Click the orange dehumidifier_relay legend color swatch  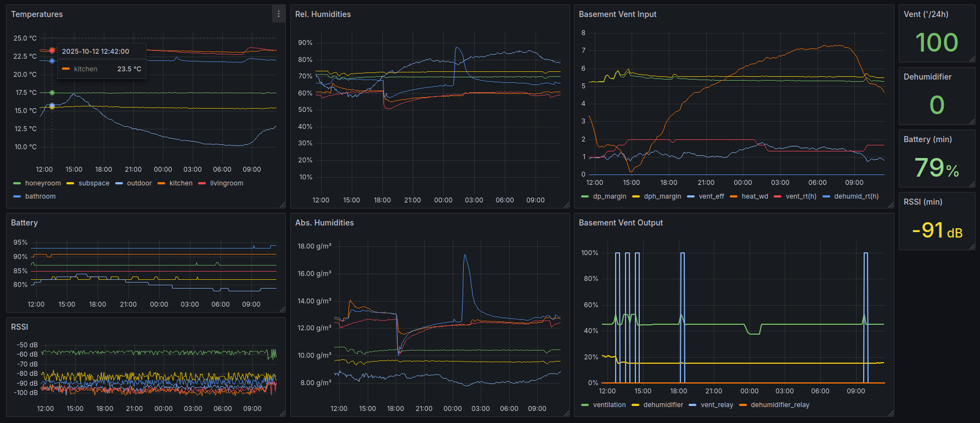[743, 405]
